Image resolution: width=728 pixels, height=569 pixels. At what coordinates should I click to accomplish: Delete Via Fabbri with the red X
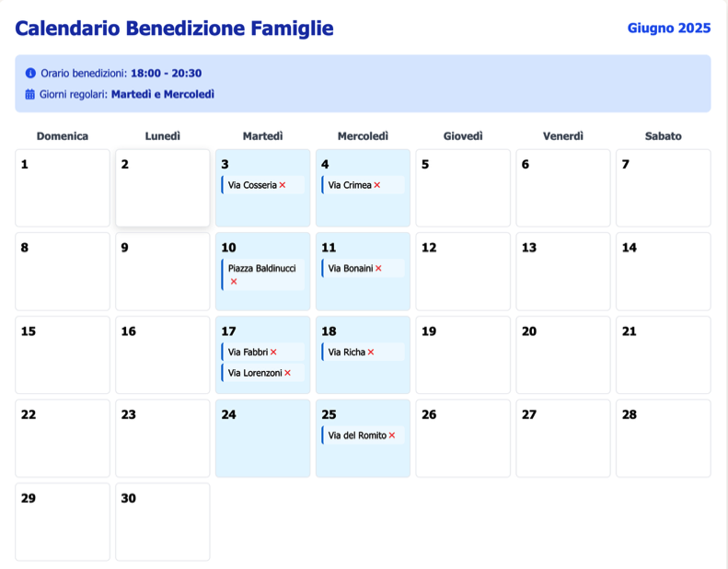pyautogui.click(x=273, y=352)
